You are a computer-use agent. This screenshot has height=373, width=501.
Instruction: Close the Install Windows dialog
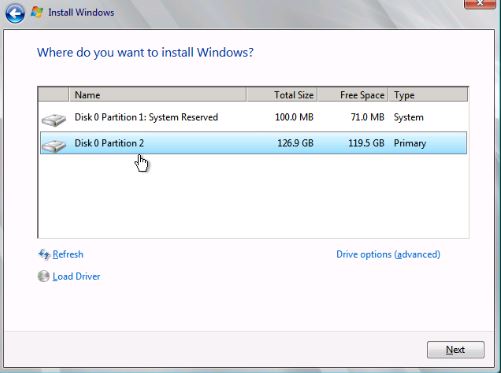coord(480,4)
